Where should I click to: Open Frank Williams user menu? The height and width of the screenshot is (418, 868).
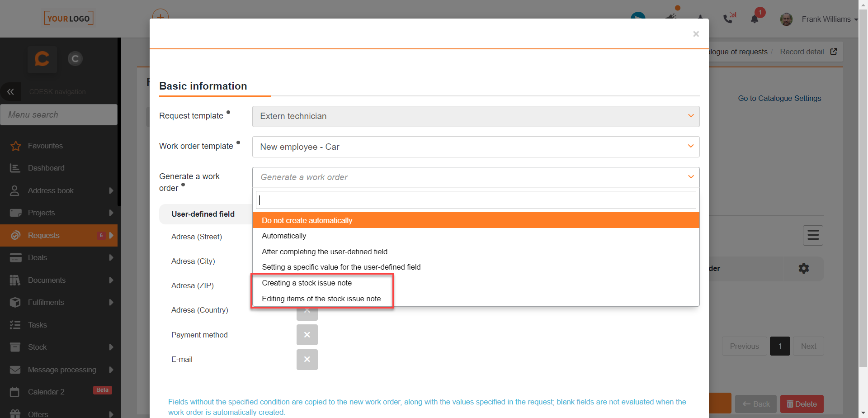click(x=830, y=19)
